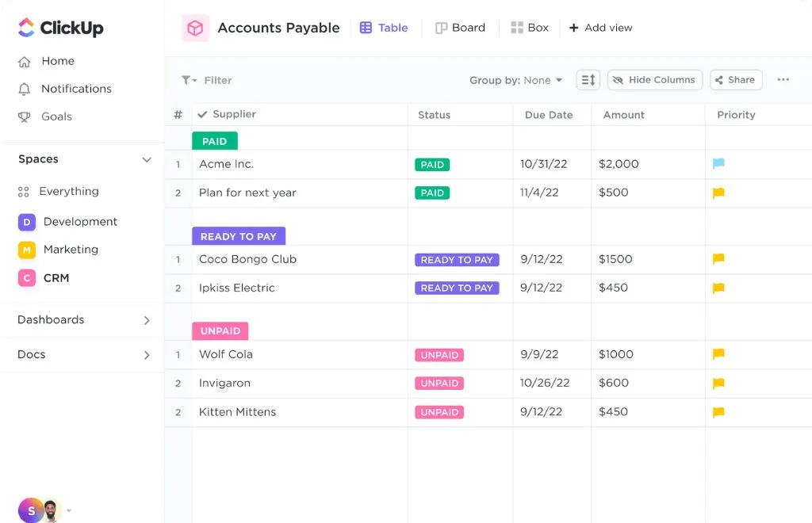Click the Goals trophy icon
This screenshot has width=812, height=523.
click(x=25, y=116)
